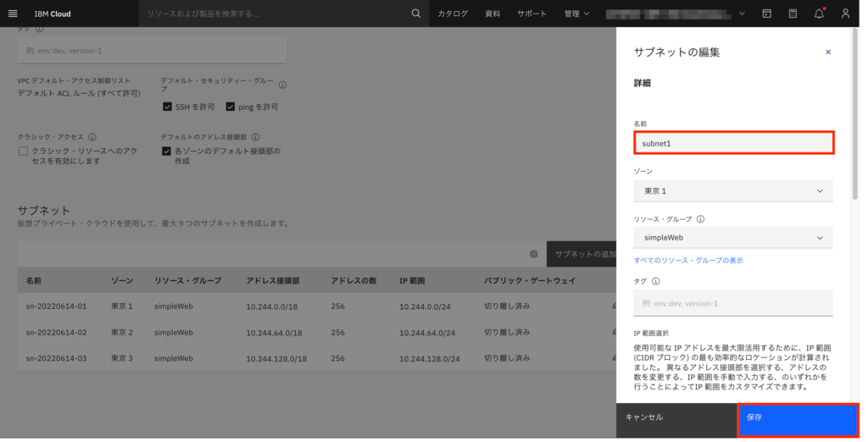Click info icon beside クラシック・アクセス
The width and height of the screenshot is (868, 442).
pos(92,136)
